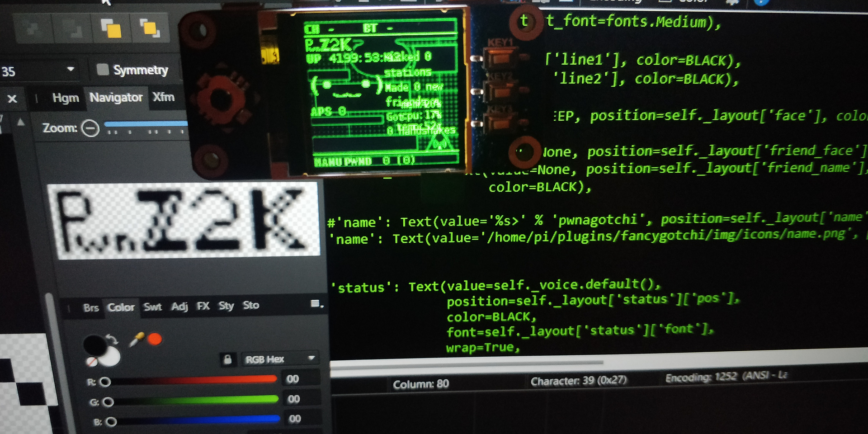Switch to the Xfm transform tab
Image resolution: width=868 pixels, height=434 pixels.
pos(163,97)
